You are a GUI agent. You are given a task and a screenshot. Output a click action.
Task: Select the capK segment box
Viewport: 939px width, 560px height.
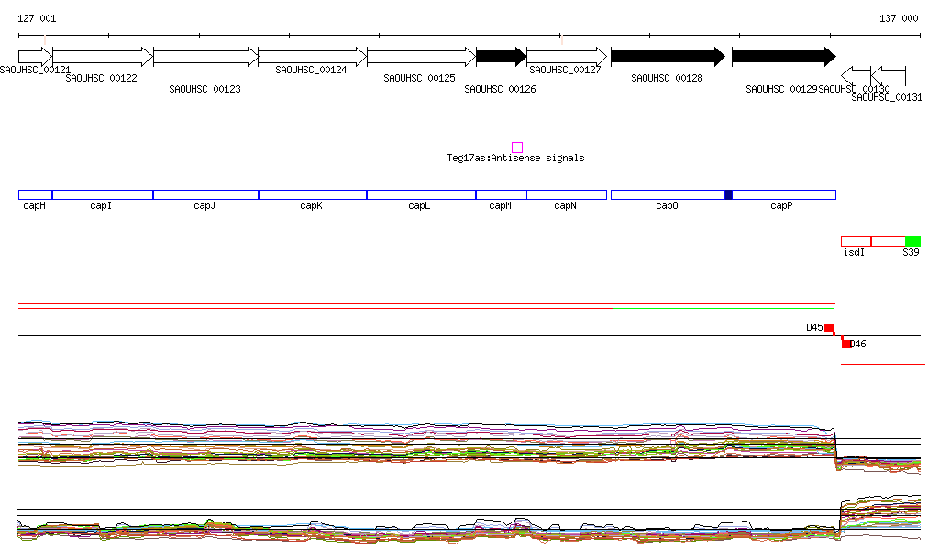(x=312, y=194)
